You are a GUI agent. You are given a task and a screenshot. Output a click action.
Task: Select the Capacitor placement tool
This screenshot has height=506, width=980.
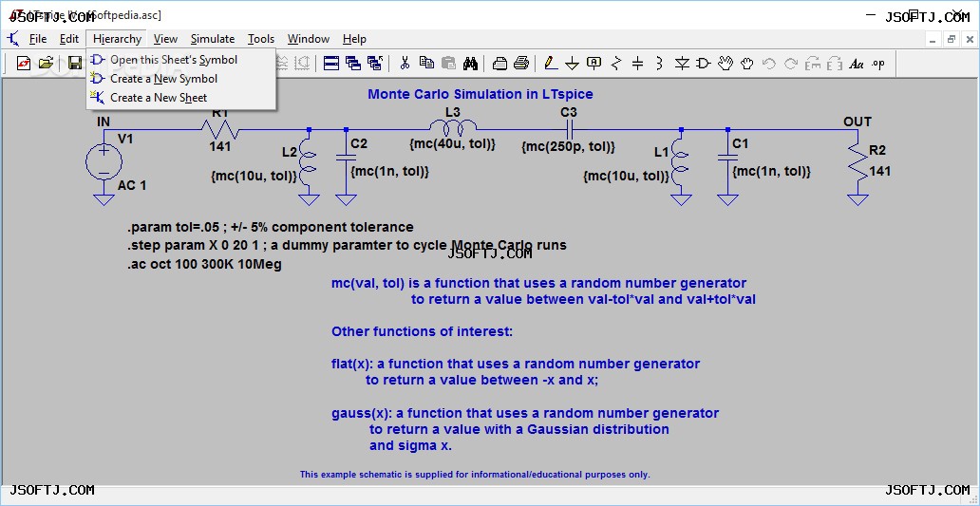pyautogui.click(x=637, y=63)
